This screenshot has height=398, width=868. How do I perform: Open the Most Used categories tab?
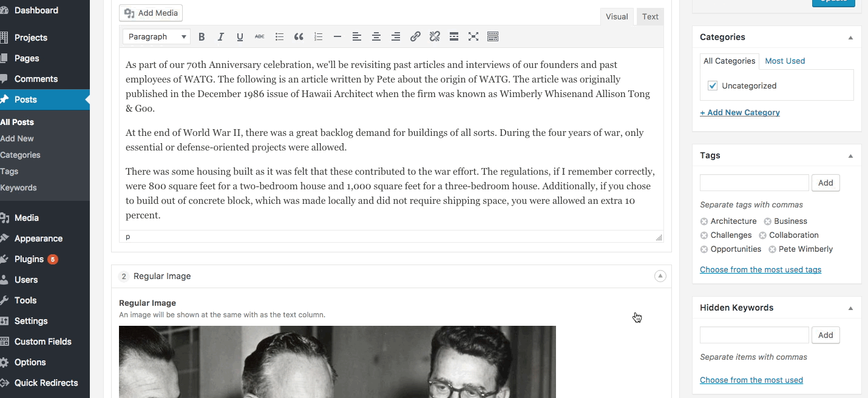pyautogui.click(x=785, y=61)
